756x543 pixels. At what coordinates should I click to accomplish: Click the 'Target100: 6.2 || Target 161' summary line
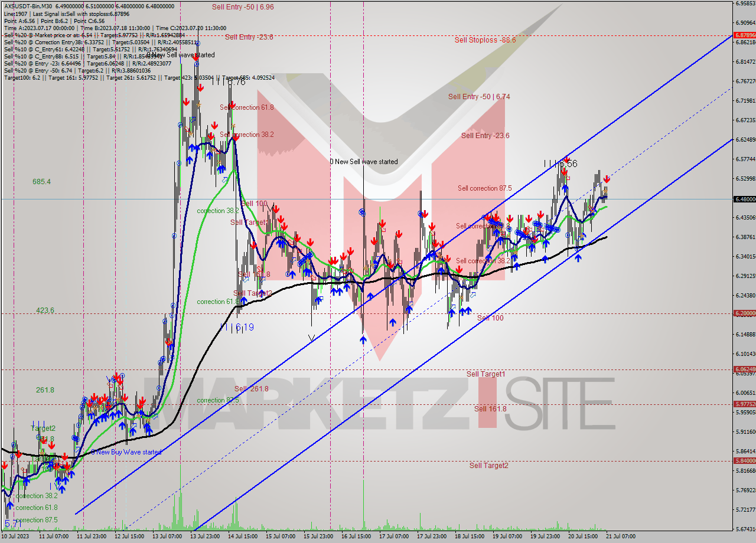click(x=139, y=77)
